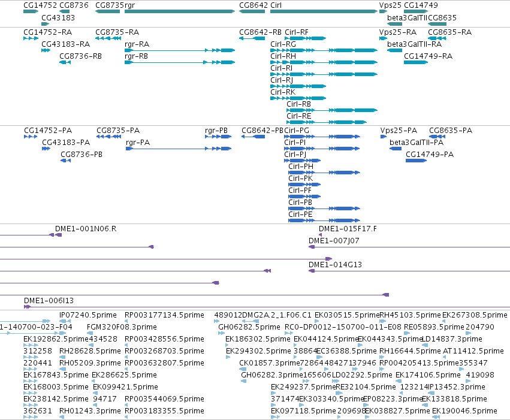Screen dimensions: 510x420
Task: Click the DME1-001N06.R BAC label
Action: (86, 229)
